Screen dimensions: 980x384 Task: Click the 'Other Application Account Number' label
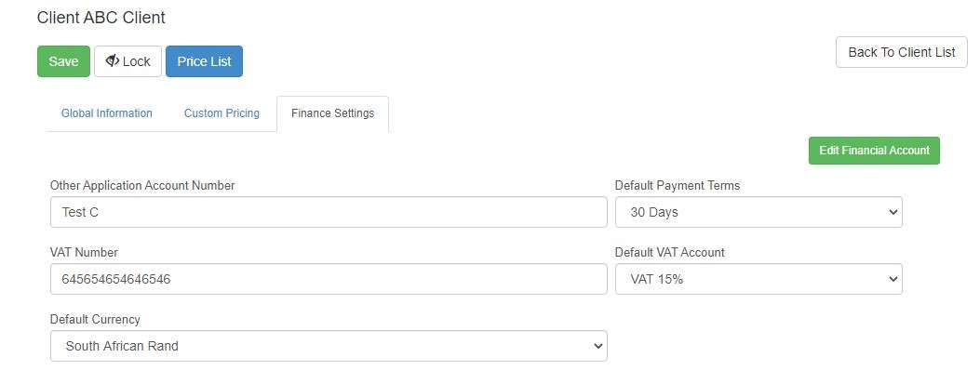pyautogui.click(x=142, y=185)
